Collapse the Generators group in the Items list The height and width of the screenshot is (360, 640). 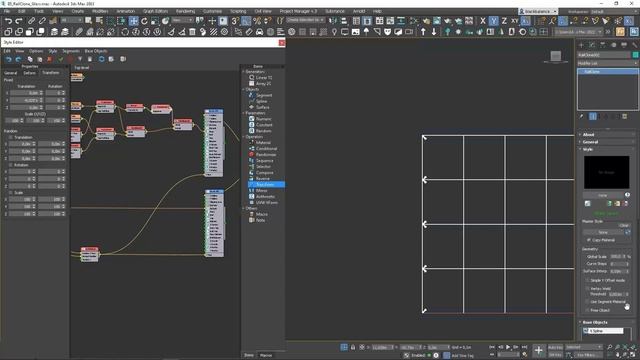click(x=244, y=72)
